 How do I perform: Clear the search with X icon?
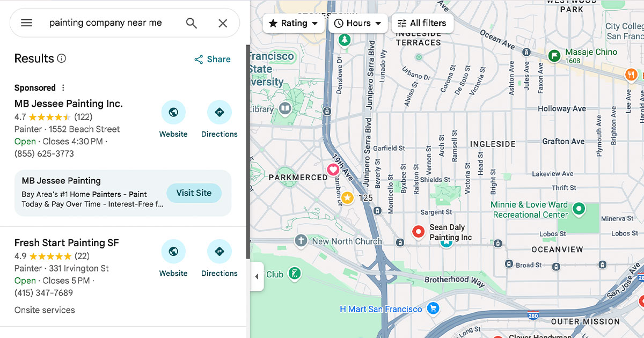click(223, 23)
